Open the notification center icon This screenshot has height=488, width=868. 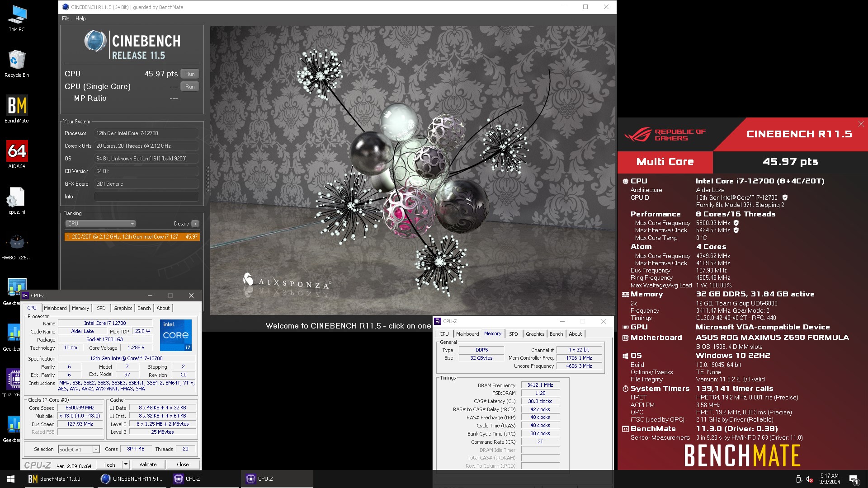pos(854,479)
